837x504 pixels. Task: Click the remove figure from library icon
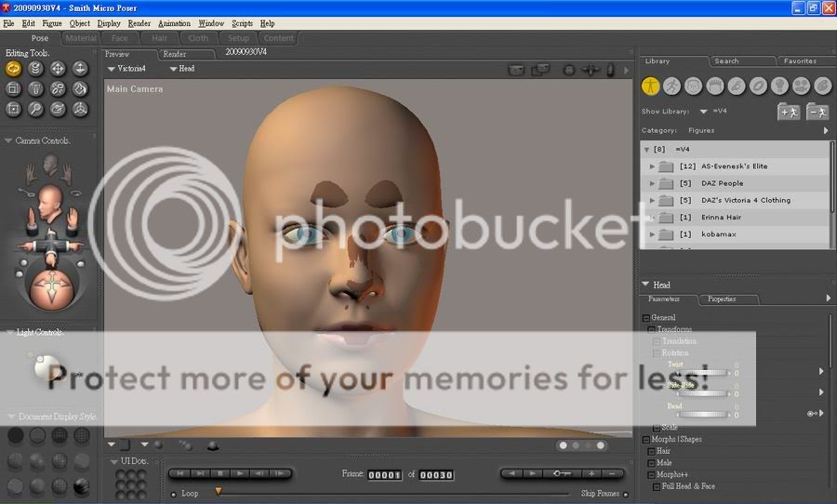tap(817, 112)
